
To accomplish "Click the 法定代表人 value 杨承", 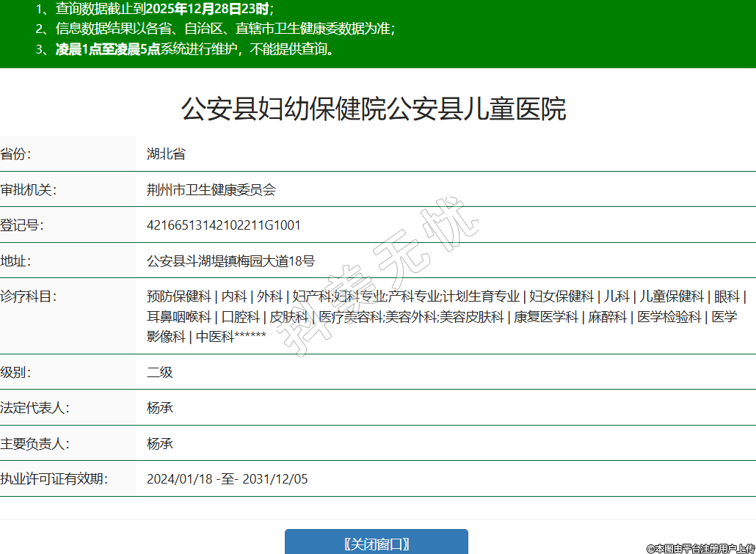I will 160,408.
